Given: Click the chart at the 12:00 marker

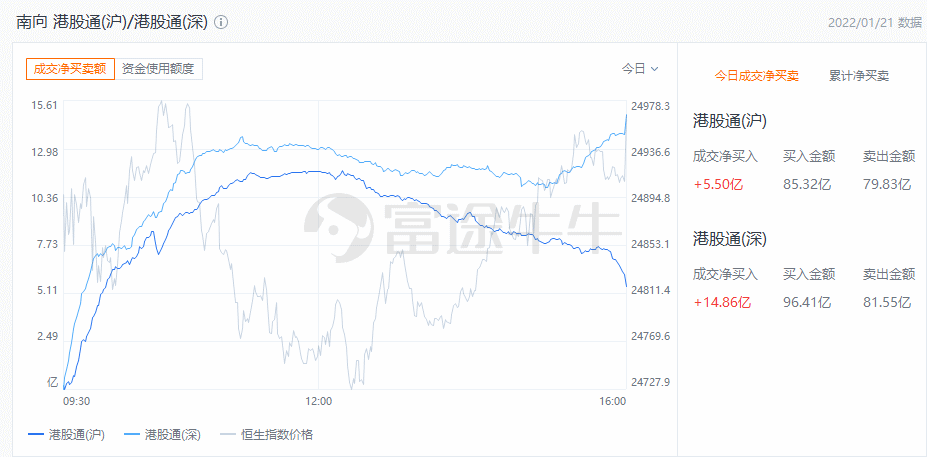Looking at the screenshot, I should [318, 401].
